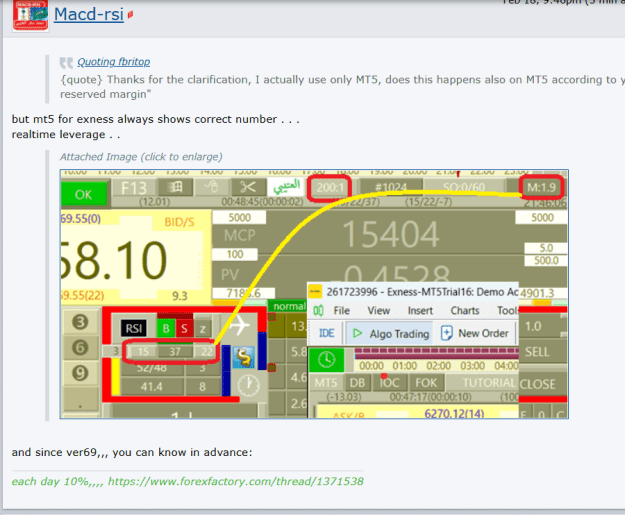Click the BID/S label
Image resolution: width=625 pixels, height=515 pixels.
click(179, 222)
